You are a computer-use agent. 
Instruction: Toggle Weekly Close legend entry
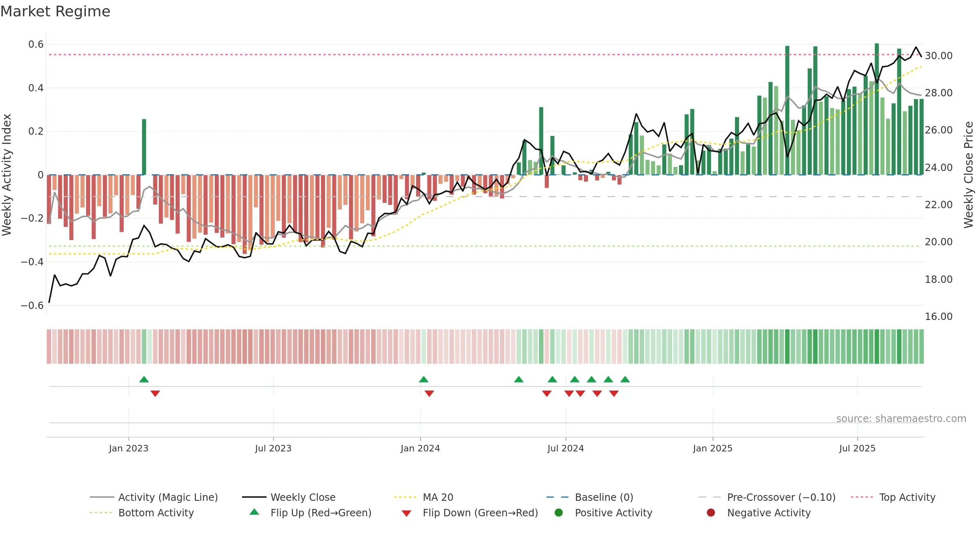(289, 497)
